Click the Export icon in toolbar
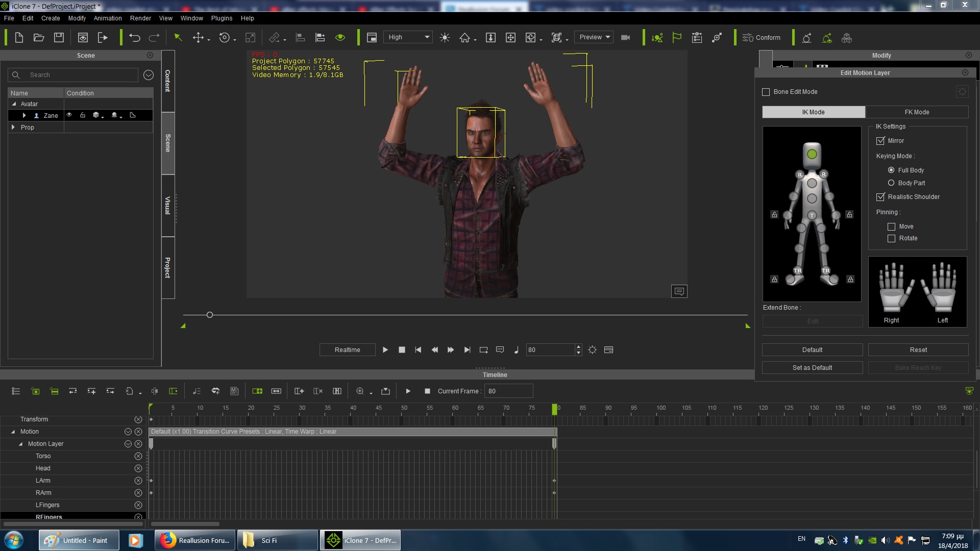Viewport: 980px width, 551px height. tap(103, 37)
